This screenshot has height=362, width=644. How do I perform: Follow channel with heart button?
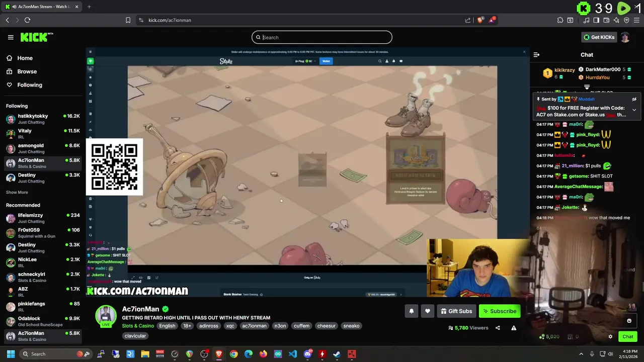pyautogui.click(x=428, y=311)
